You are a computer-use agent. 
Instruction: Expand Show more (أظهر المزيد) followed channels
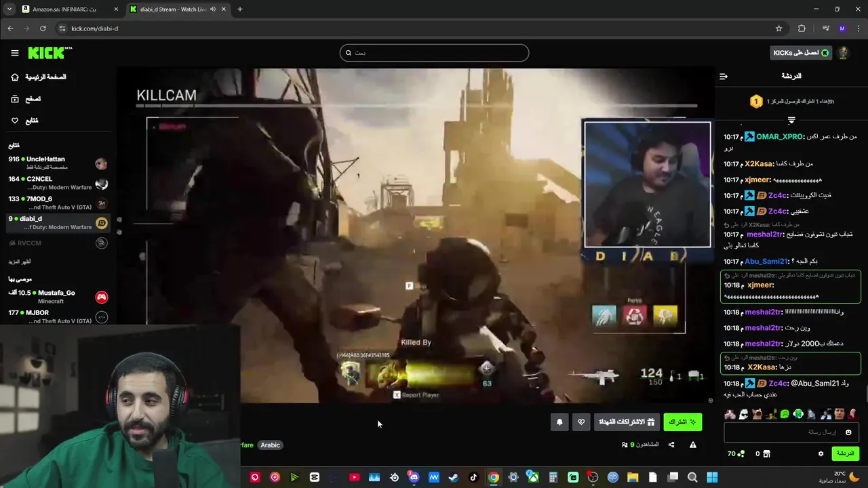(20, 262)
